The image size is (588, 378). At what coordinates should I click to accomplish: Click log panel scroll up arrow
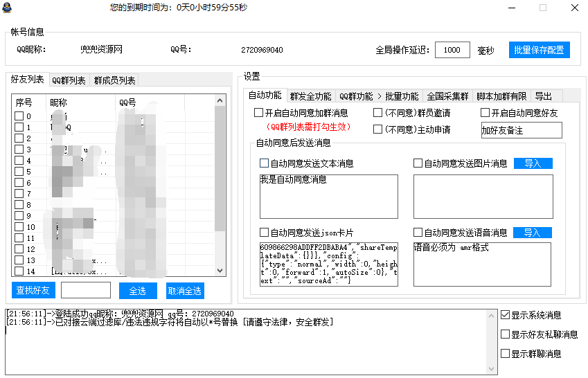[x=491, y=316]
